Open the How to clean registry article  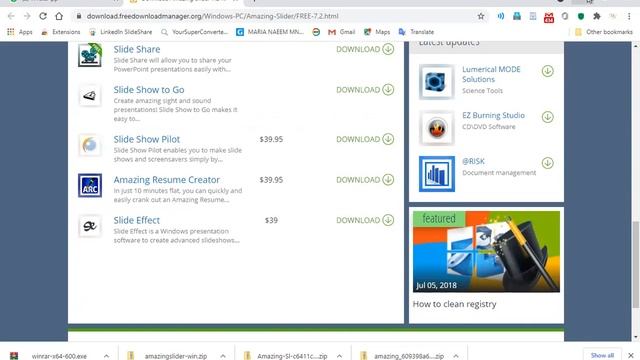pyautogui.click(x=454, y=304)
